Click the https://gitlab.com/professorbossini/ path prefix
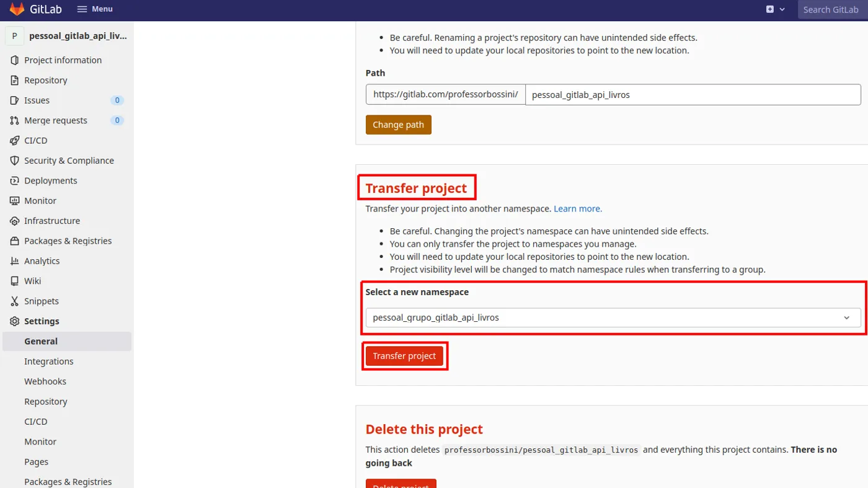 click(446, 95)
